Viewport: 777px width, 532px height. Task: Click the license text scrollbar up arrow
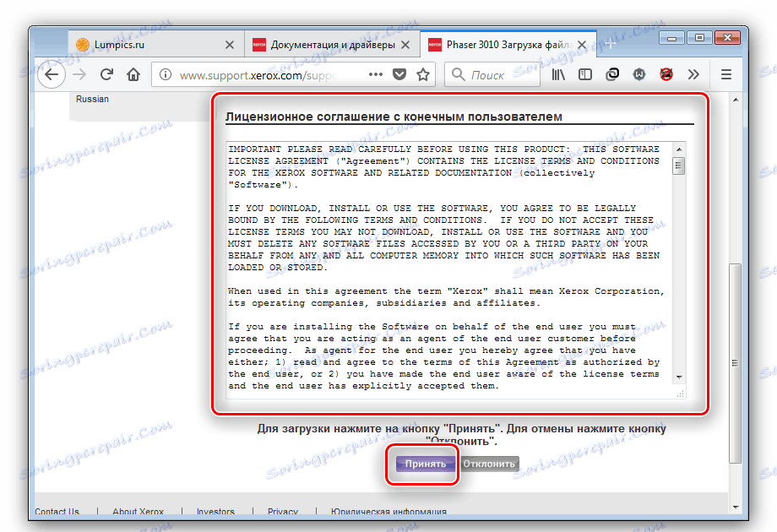coord(679,149)
